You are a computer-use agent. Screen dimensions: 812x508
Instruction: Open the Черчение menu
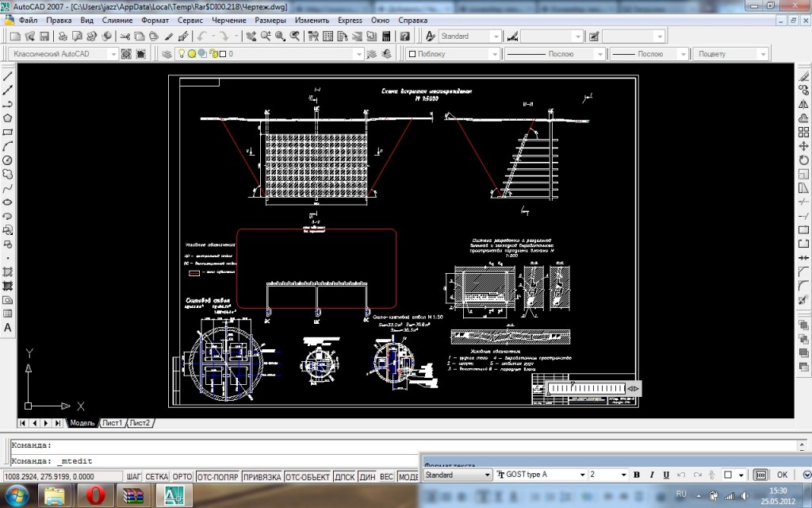pos(229,20)
